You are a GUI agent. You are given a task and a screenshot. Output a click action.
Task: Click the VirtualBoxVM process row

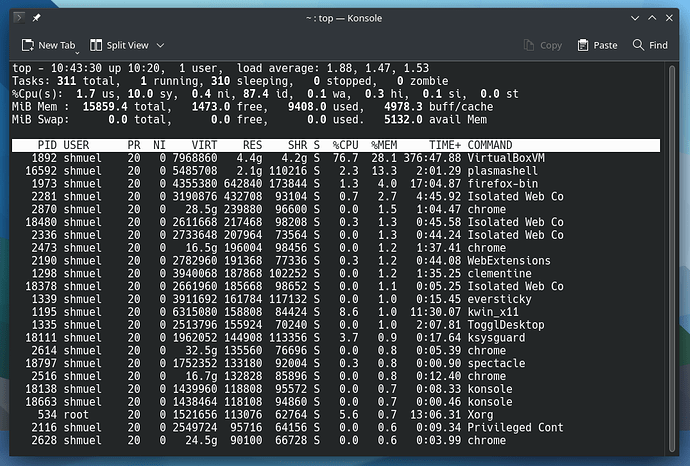point(336,158)
